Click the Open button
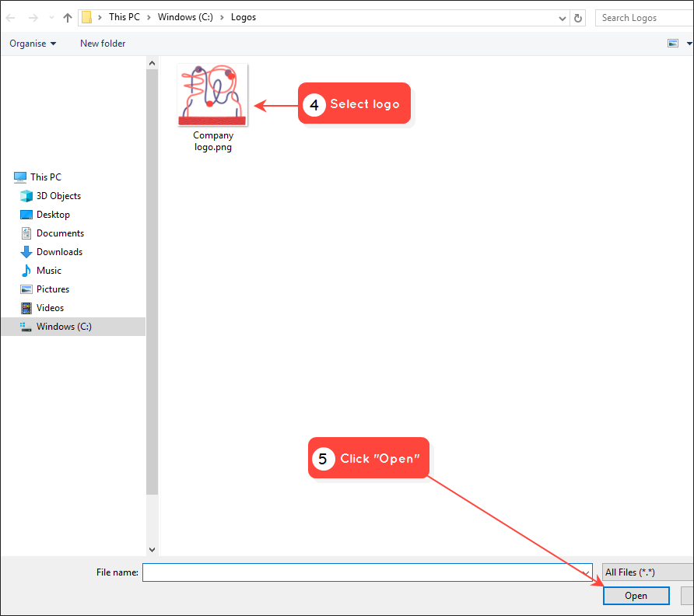Screen dimensions: 694x616 coord(636,596)
